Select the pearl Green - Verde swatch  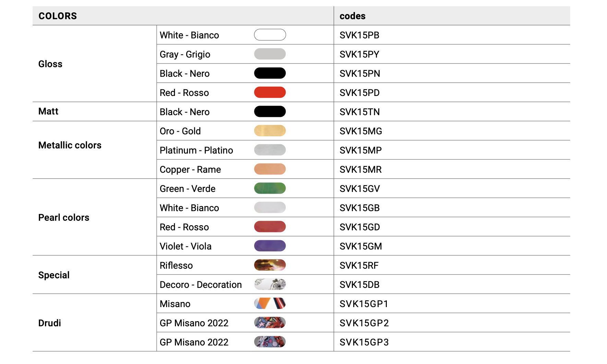270,189
